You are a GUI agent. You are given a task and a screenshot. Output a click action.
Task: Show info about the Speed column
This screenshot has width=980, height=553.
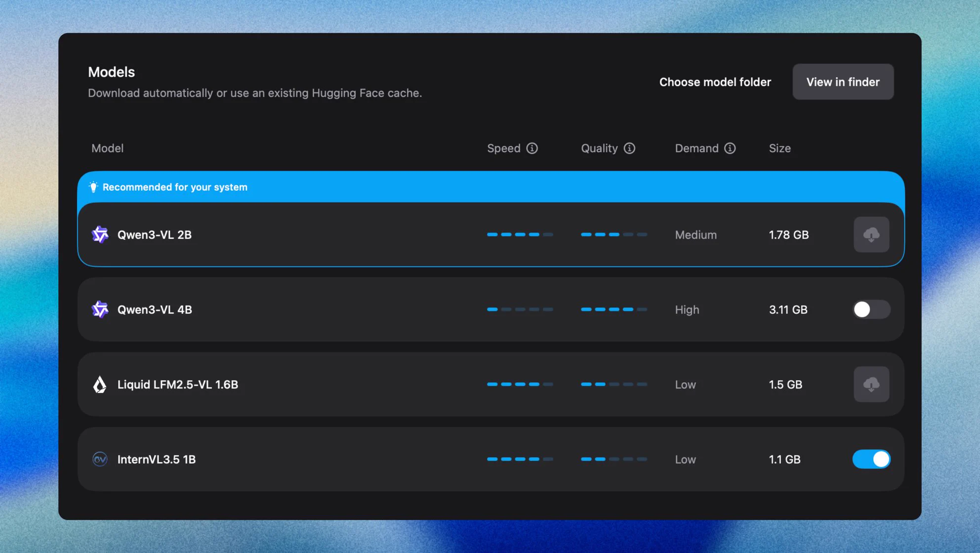[x=532, y=148]
